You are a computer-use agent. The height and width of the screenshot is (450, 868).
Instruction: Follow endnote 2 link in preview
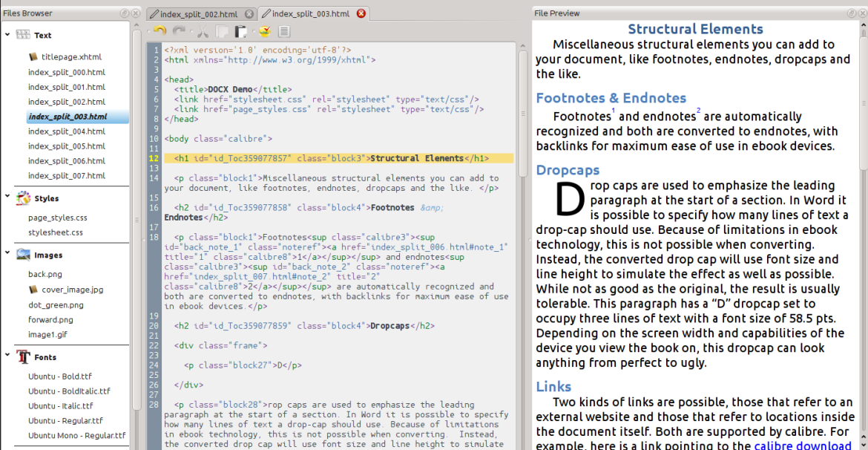pos(699,111)
